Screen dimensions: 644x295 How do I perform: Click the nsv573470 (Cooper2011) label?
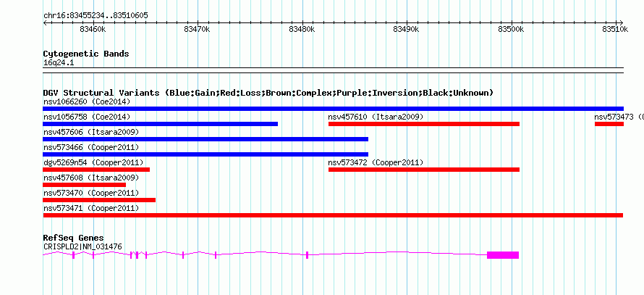pos(91,193)
